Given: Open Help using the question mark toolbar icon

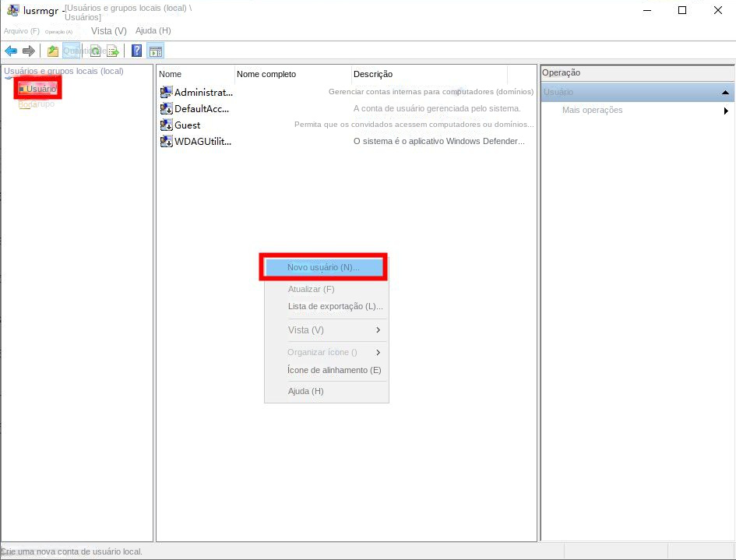Looking at the screenshot, I should coord(136,51).
